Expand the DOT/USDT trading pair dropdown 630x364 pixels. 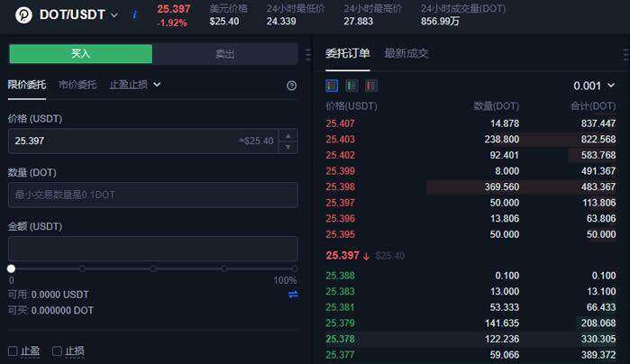pyautogui.click(x=114, y=15)
